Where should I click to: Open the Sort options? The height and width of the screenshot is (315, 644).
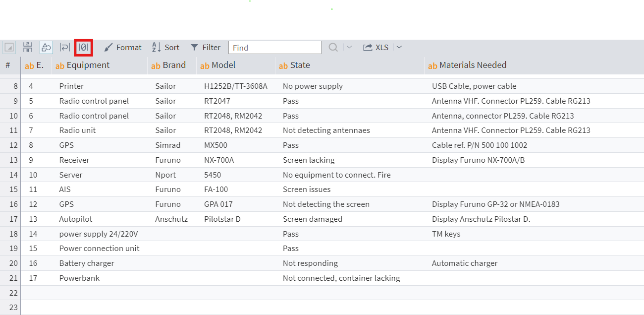click(165, 48)
